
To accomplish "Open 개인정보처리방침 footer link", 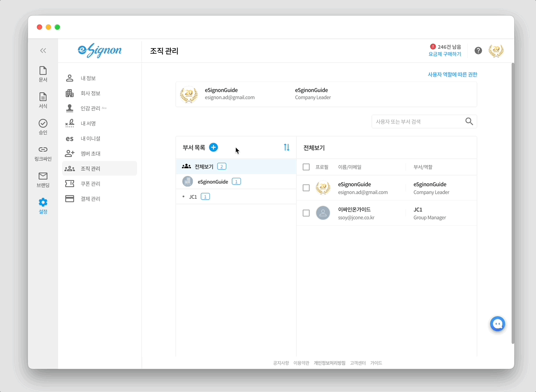I will point(329,363).
